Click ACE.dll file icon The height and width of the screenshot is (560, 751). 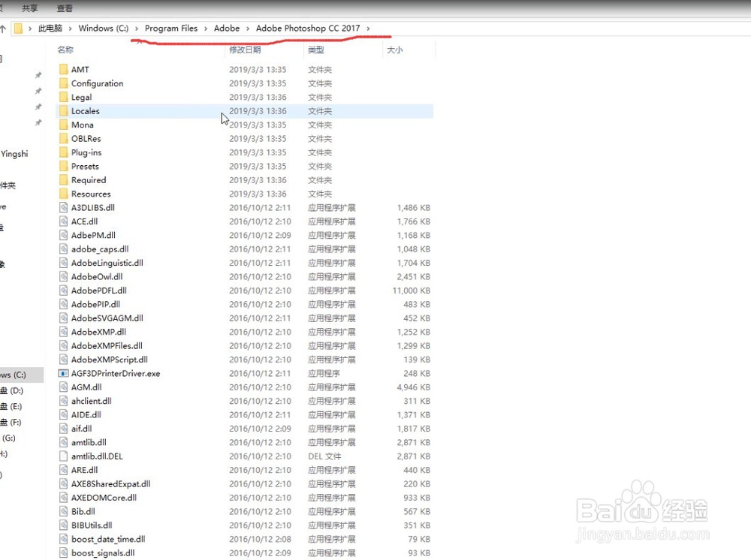[63, 221]
